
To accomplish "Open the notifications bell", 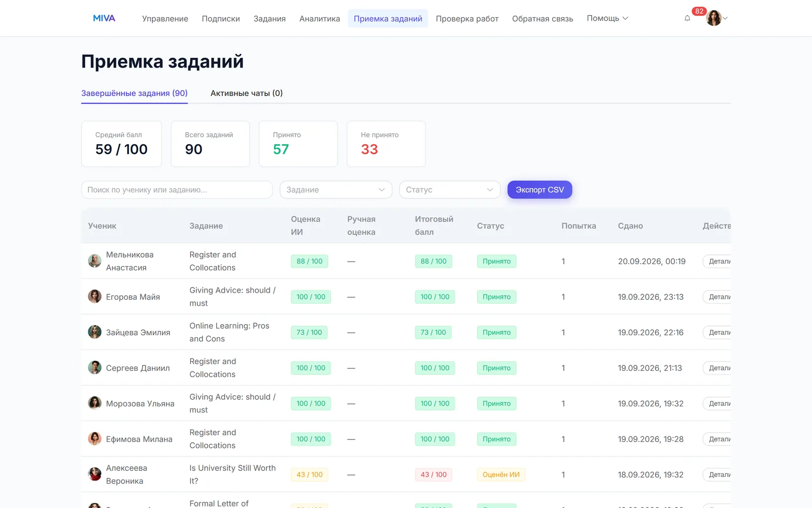I will (687, 18).
